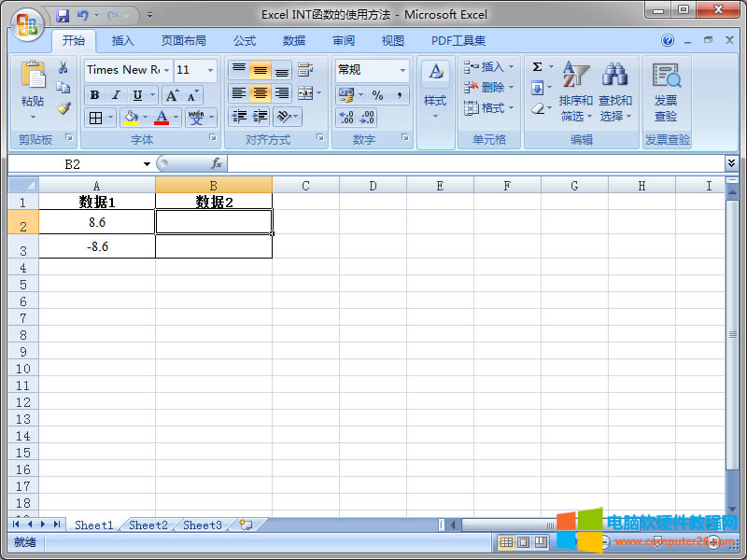Click the 发票查验 invoice check button
The width and height of the screenshot is (747, 560).
pyautogui.click(x=666, y=86)
